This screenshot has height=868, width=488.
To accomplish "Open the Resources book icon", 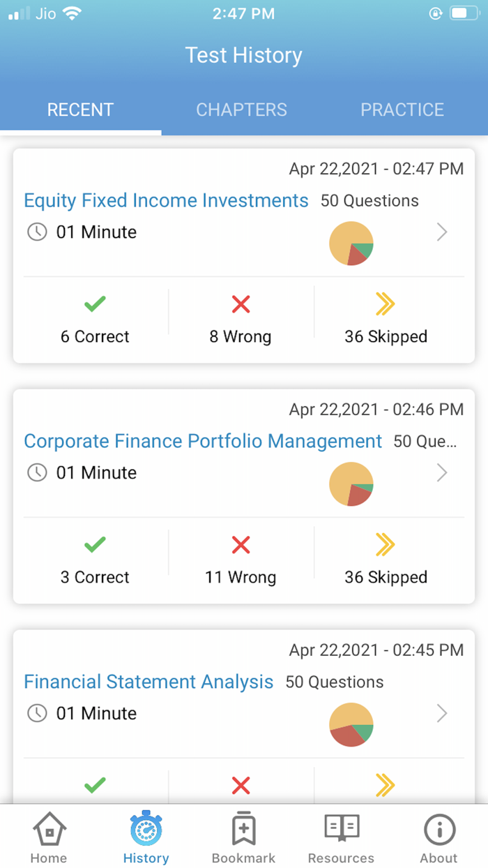I will click(342, 829).
